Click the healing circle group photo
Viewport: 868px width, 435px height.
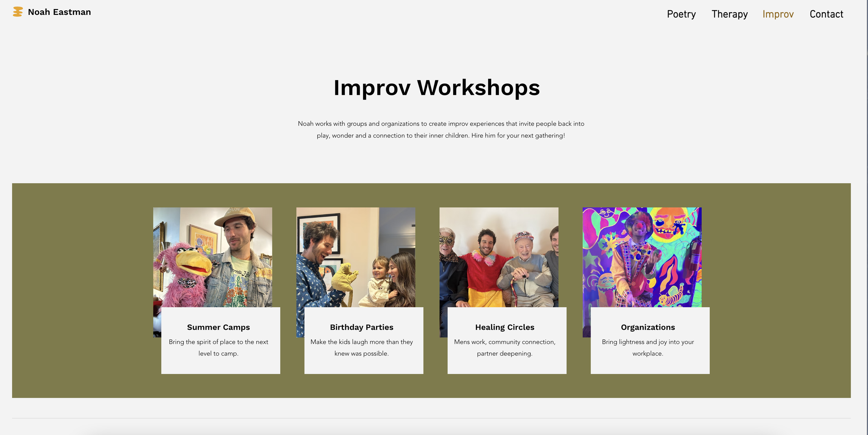[x=499, y=257]
